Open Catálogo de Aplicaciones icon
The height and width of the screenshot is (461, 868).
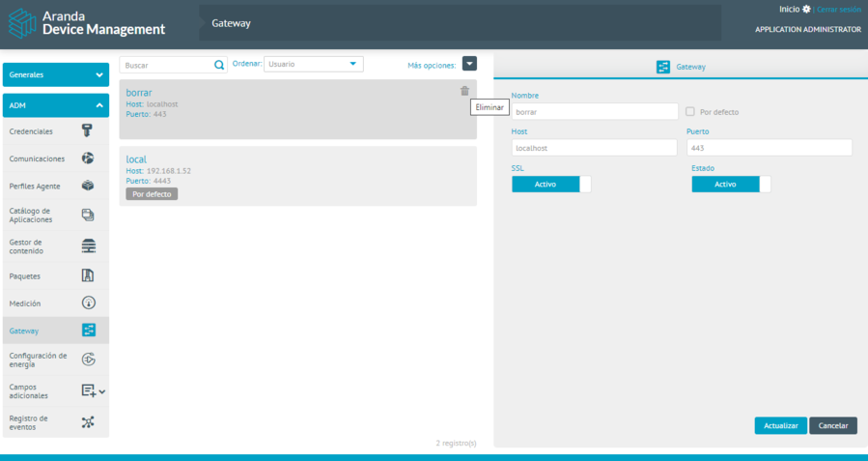(88, 215)
